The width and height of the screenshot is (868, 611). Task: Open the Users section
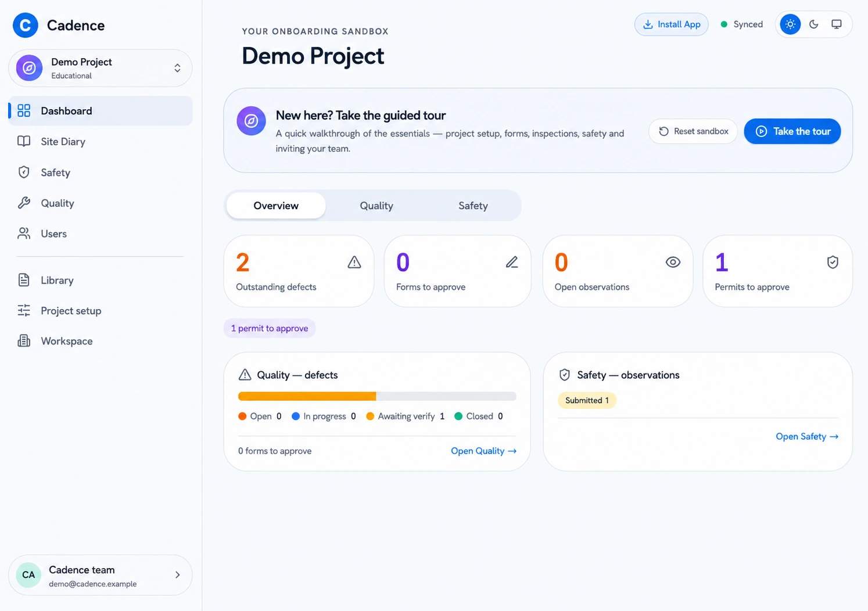[x=101, y=233]
